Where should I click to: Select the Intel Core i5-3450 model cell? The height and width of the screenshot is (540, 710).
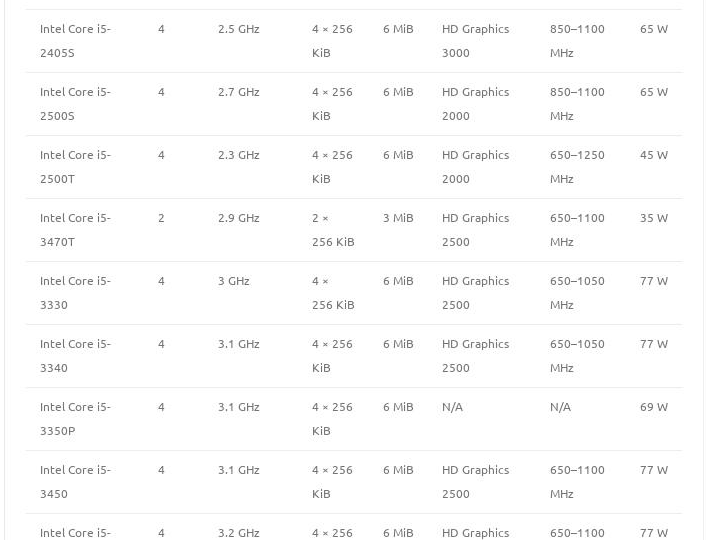75,482
